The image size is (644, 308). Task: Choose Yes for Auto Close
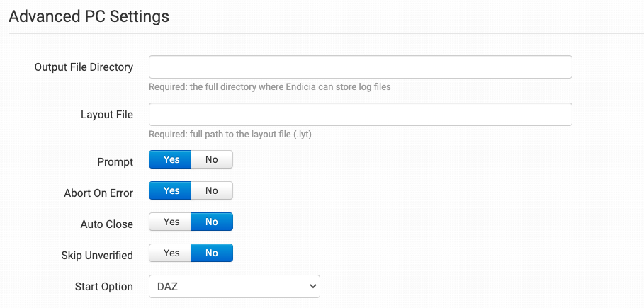[170, 222]
